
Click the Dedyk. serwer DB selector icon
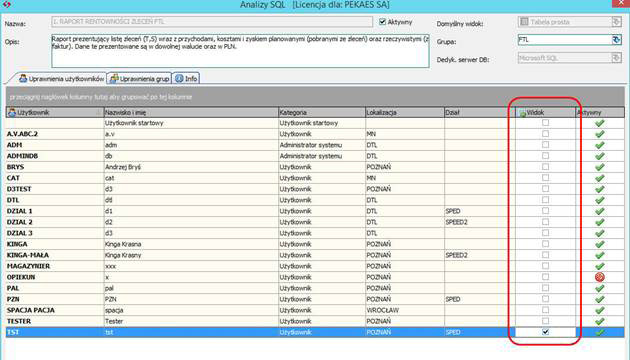[616, 58]
